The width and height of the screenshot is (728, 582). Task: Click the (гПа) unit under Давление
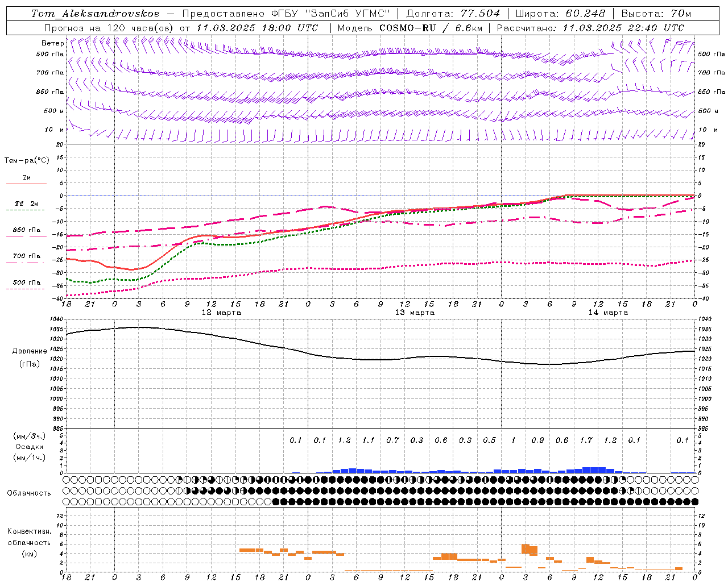click(30, 364)
